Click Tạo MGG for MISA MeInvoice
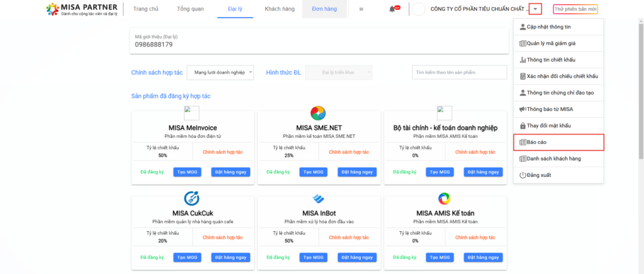The height and width of the screenshot is (274, 644). point(187,172)
